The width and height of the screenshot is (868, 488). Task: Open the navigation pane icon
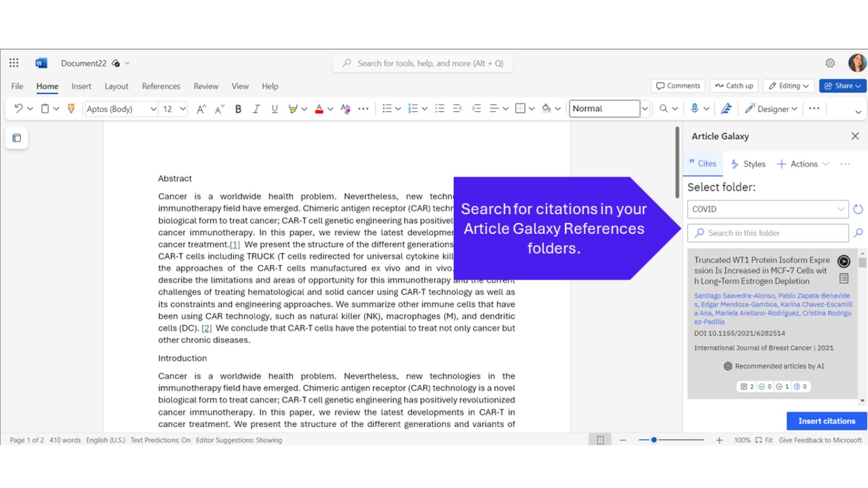click(x=17, y=138)
